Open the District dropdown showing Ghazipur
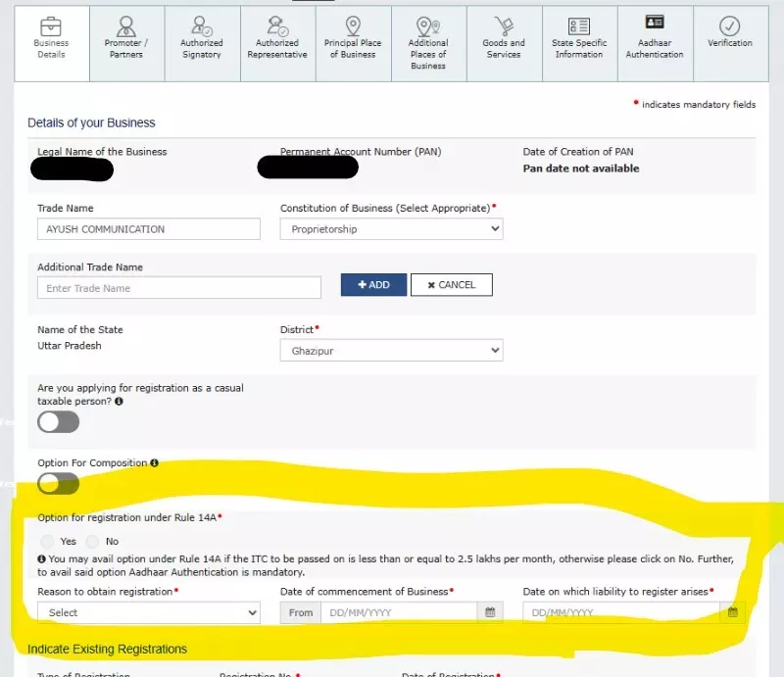This screenshot has height=677, width=784. pos(391,350)
